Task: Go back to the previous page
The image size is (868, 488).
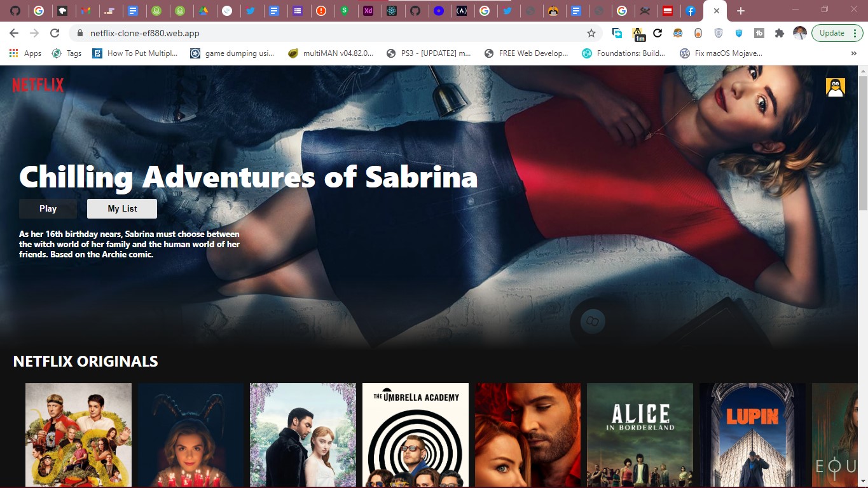Action: [x=14, y=33]
